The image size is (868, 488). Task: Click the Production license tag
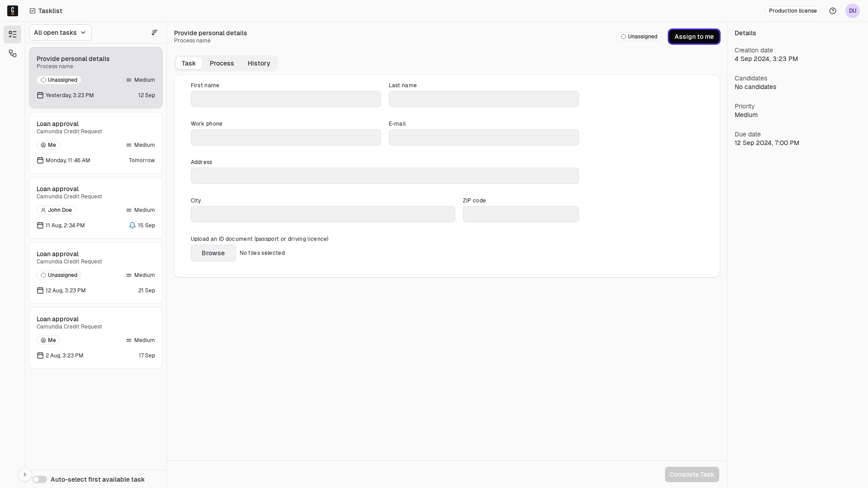[793, 11]
